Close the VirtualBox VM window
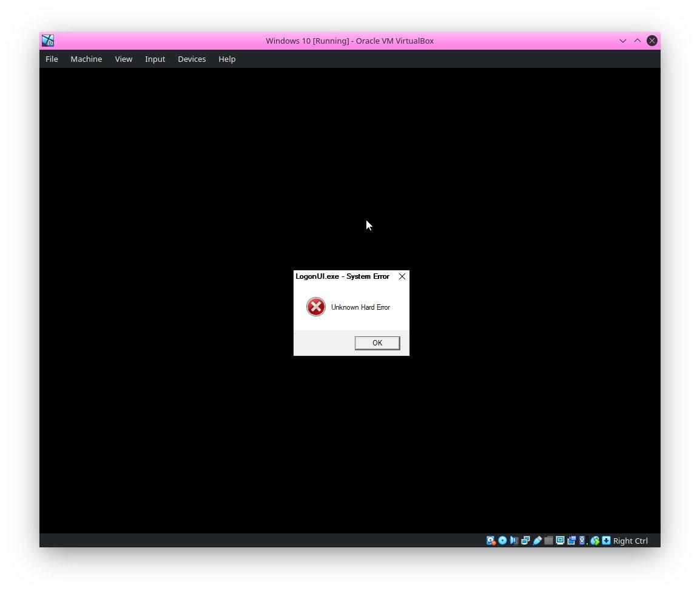 652,41
